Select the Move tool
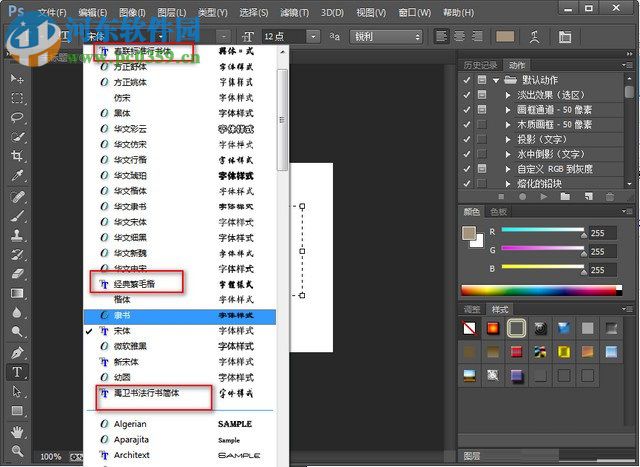The width and height of the screenshot is (640, 467). pyautogui.click(x=17, y=78)
